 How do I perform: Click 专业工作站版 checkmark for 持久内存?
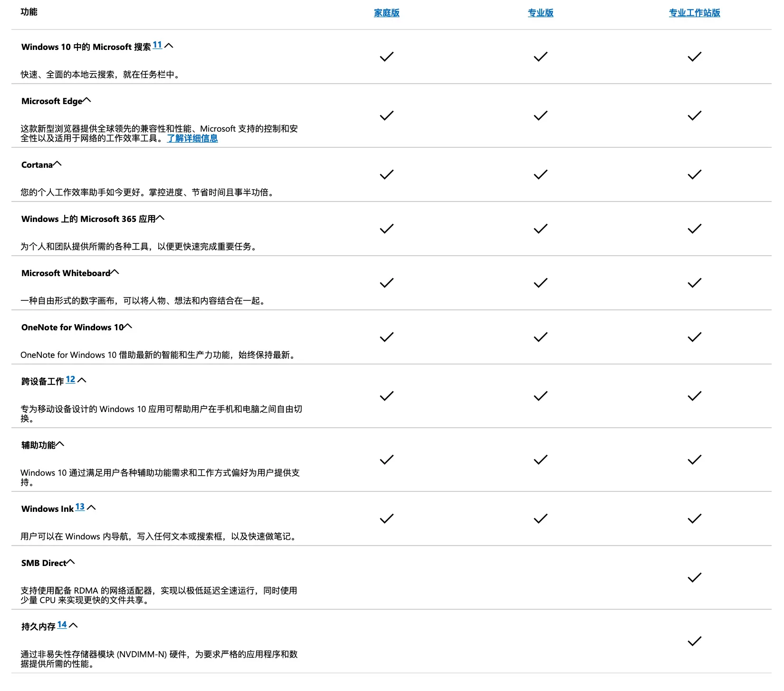tap(694, 642)
